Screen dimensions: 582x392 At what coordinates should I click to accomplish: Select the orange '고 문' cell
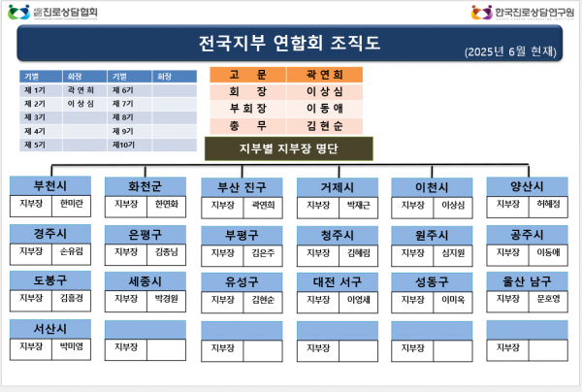click(x=248, y=75)
